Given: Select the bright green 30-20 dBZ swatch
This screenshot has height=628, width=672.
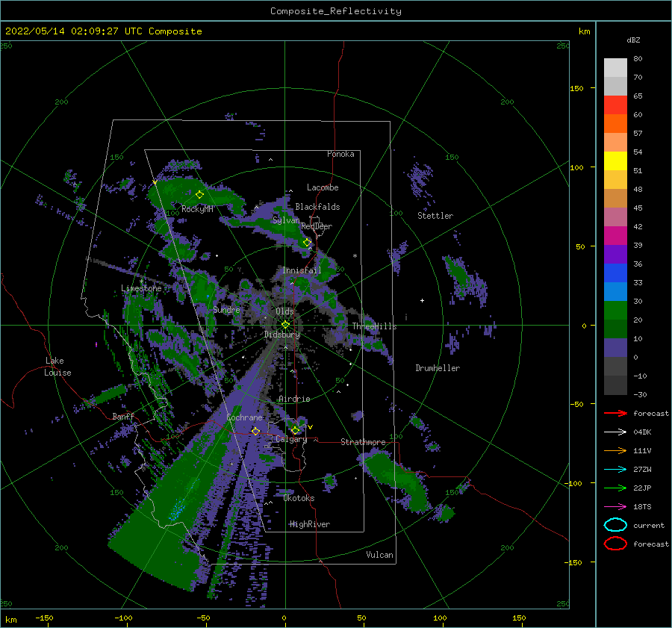Looking at the screenshot, I should click(615, 310).
